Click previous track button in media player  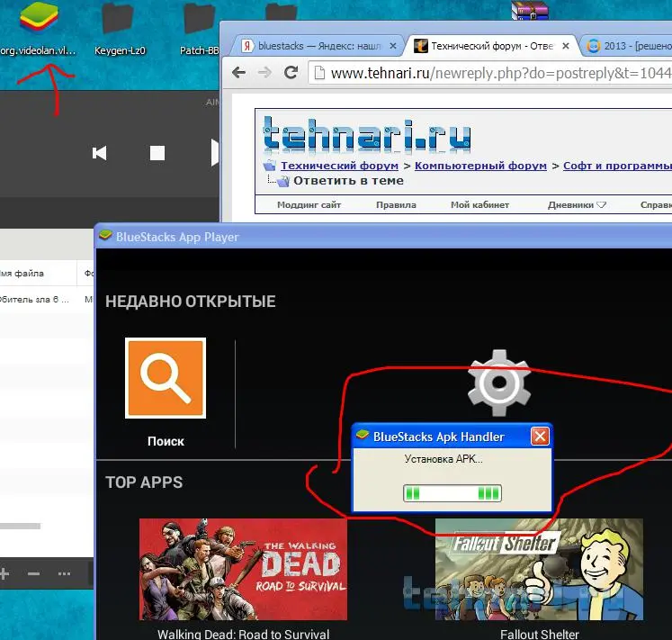click(100, 153)
